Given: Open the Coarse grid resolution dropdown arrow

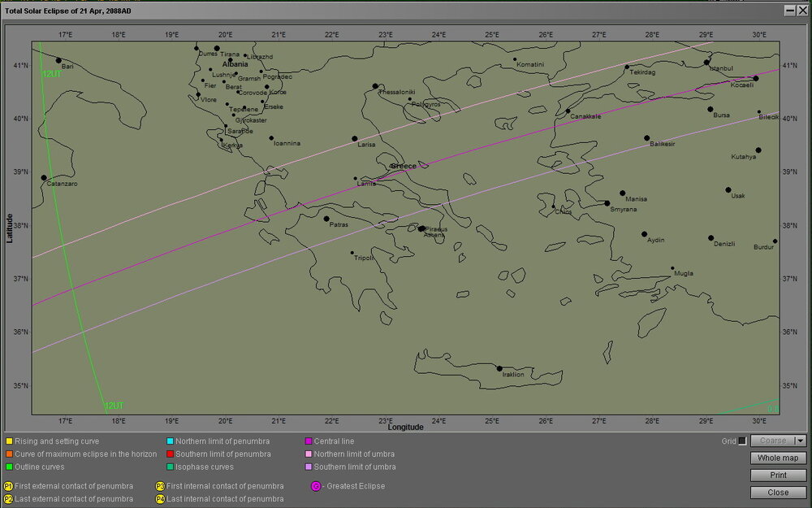Looking at the screenshot, I should tap(801, 441).
